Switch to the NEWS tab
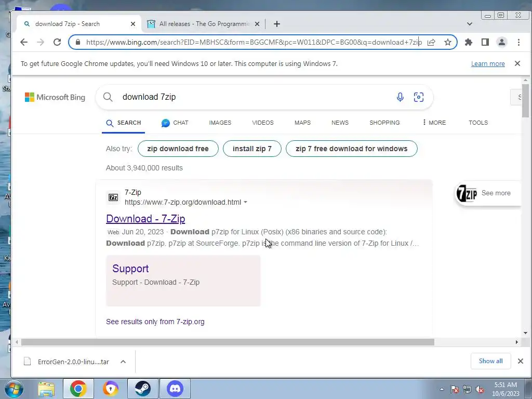Image resolution: width=532 pixels, height=399 pixels. point(340,123)
